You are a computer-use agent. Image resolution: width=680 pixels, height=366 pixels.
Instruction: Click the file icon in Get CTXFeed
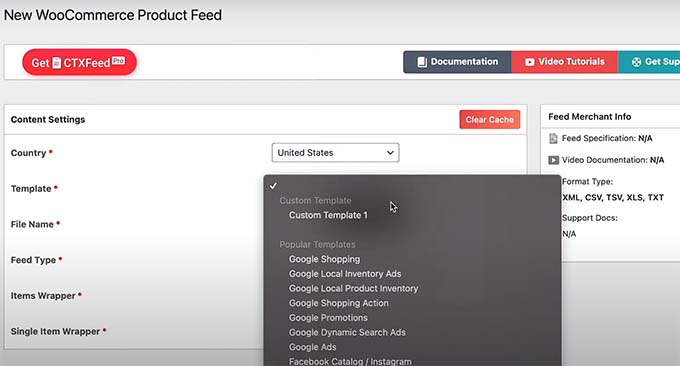(x=57, y=63)
